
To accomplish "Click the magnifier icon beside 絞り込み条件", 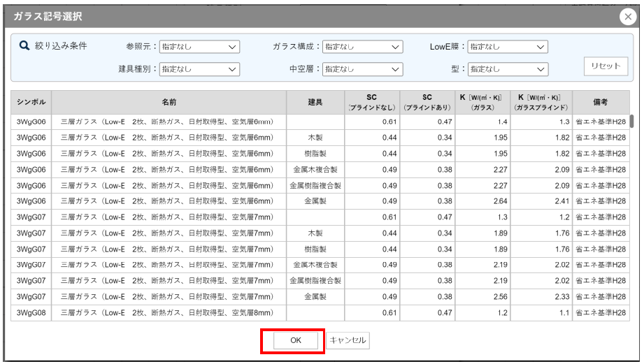I will (24, 46).
